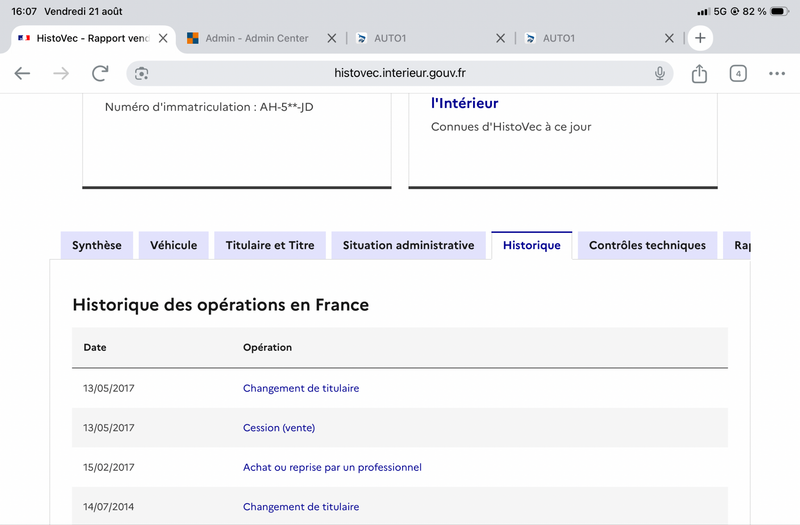Tap the battery icon in status bar
The width and height of the screenshot is (800, 525).
[780, 11]
